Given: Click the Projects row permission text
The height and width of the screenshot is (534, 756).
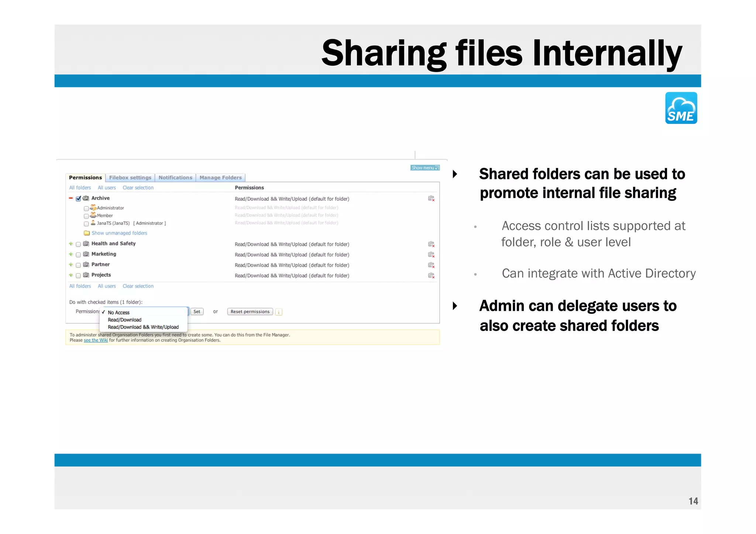Looking at the screenshot, I should point(292,276).
